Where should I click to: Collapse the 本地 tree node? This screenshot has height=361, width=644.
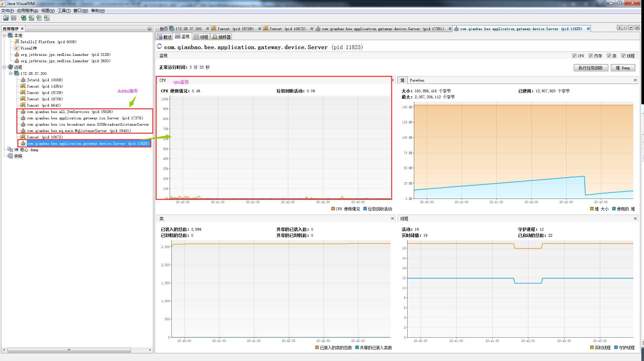pyautogui.click(x=4, y=35)
